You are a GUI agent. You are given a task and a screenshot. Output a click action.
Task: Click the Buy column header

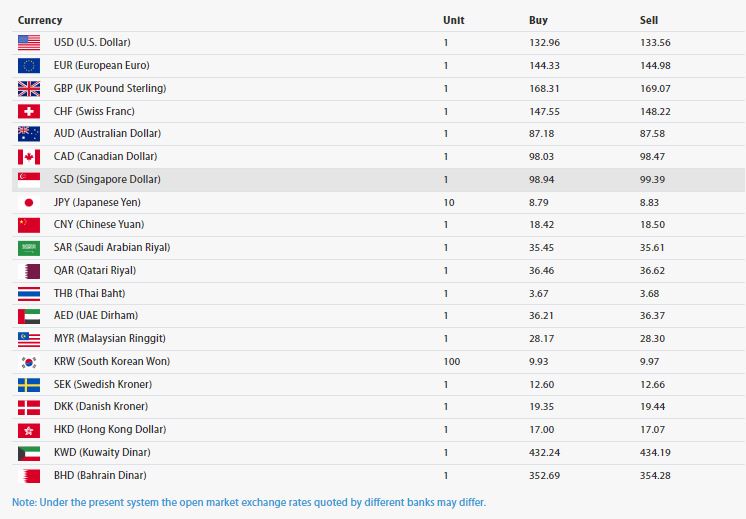(538, 20)
